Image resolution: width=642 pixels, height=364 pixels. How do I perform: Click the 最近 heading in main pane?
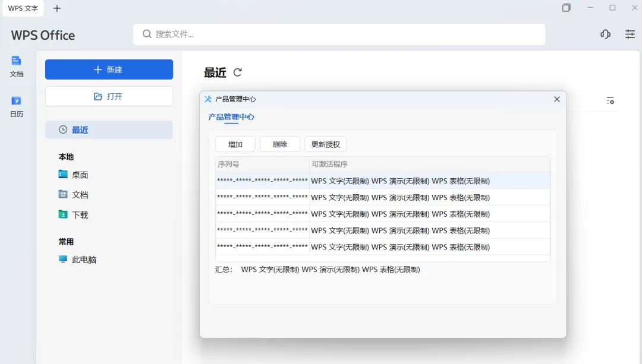click(x=215, y=72)
